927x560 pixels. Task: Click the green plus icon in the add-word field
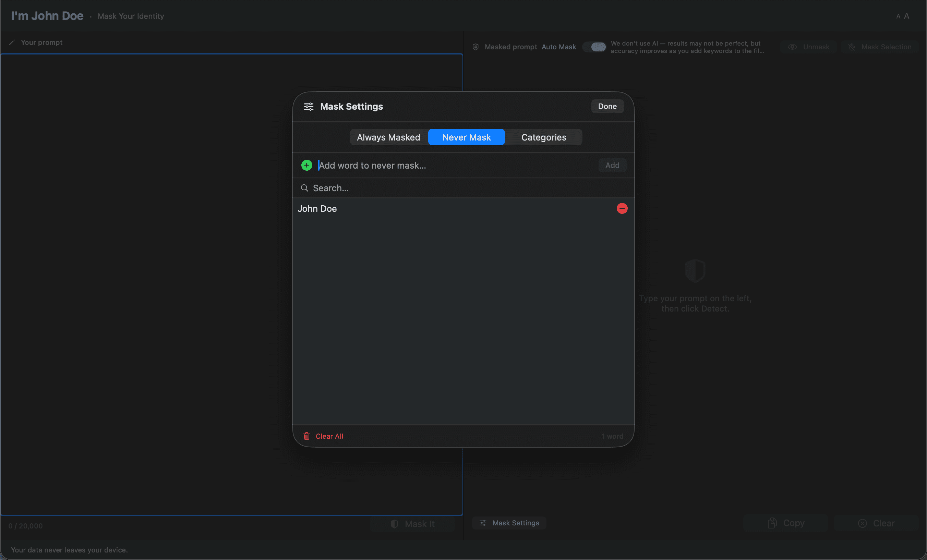(306, 165)
